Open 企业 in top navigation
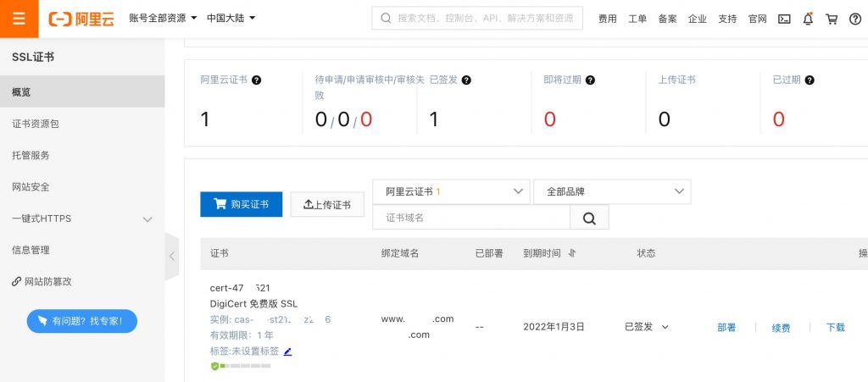 (697, 19)
